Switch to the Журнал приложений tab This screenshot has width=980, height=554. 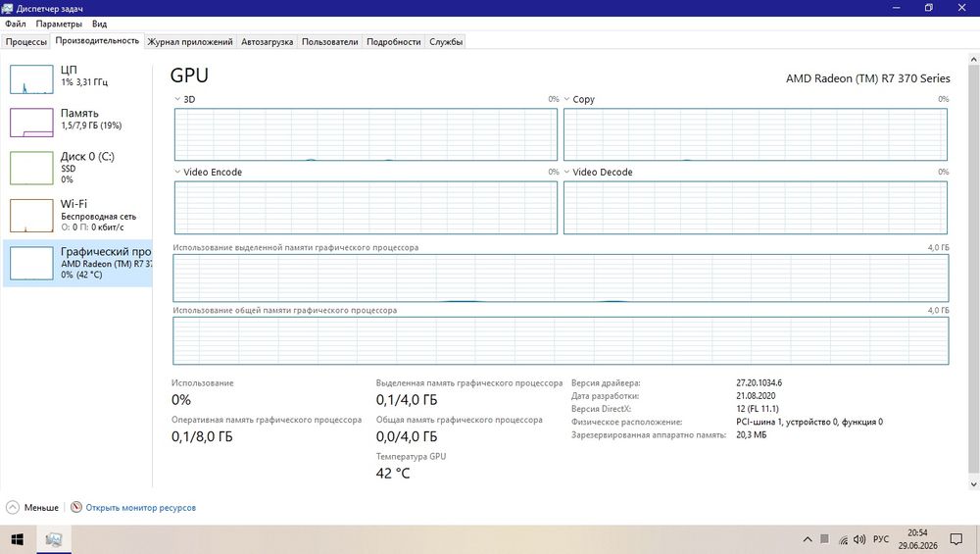(x=190, y=42)
